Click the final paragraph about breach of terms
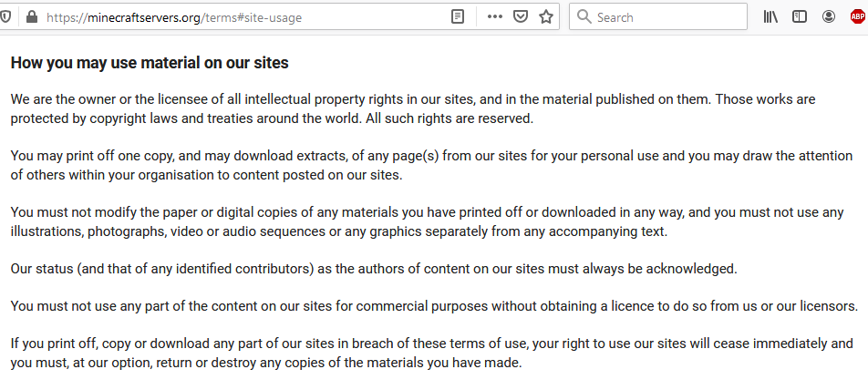Screen dimensions: 868x390 coord(432,354)
